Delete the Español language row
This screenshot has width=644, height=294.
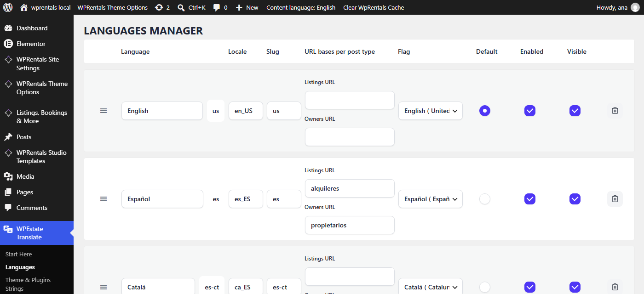(615, 199)
